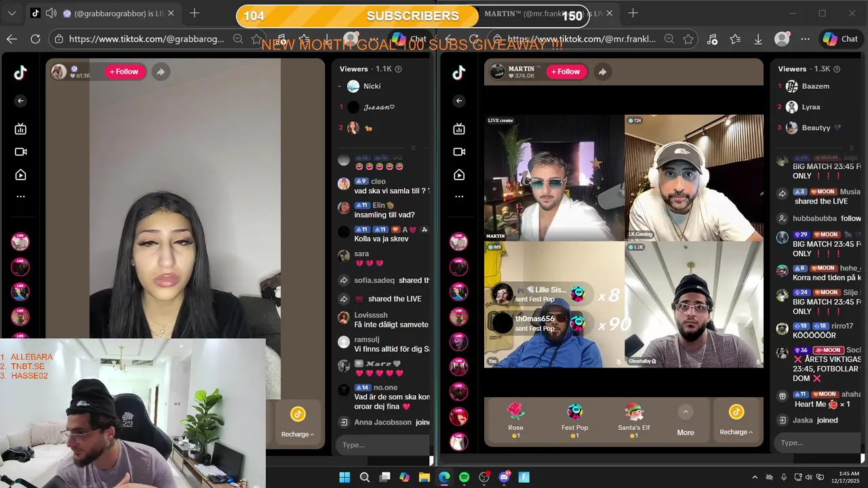
Task: Expand left viewer ranking chevron
Action: coord(413,147)
